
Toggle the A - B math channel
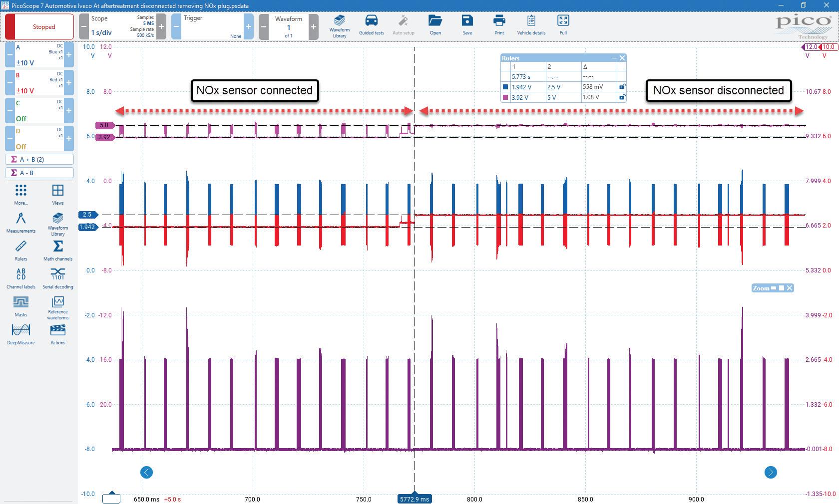(x=39, y=173)
